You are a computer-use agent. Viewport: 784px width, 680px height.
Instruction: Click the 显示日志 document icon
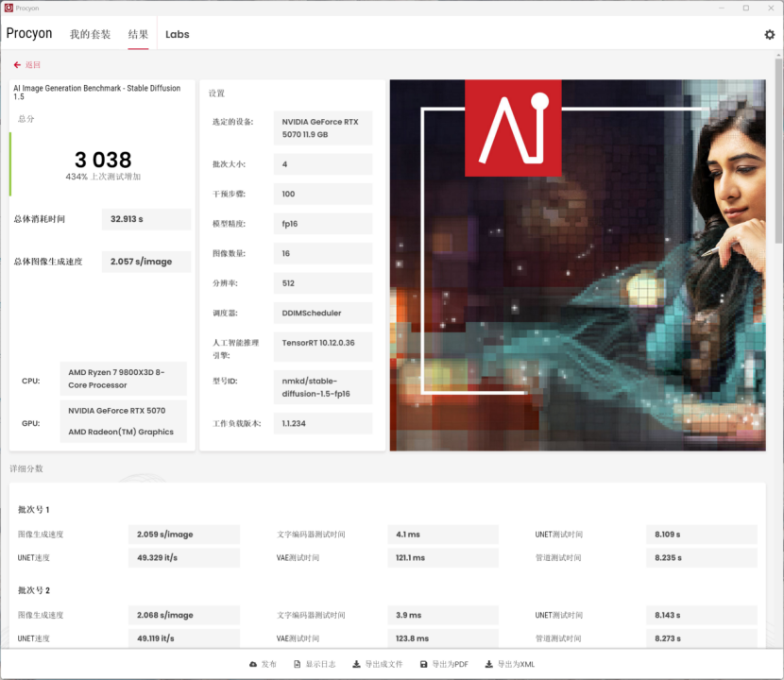[298, 665]
